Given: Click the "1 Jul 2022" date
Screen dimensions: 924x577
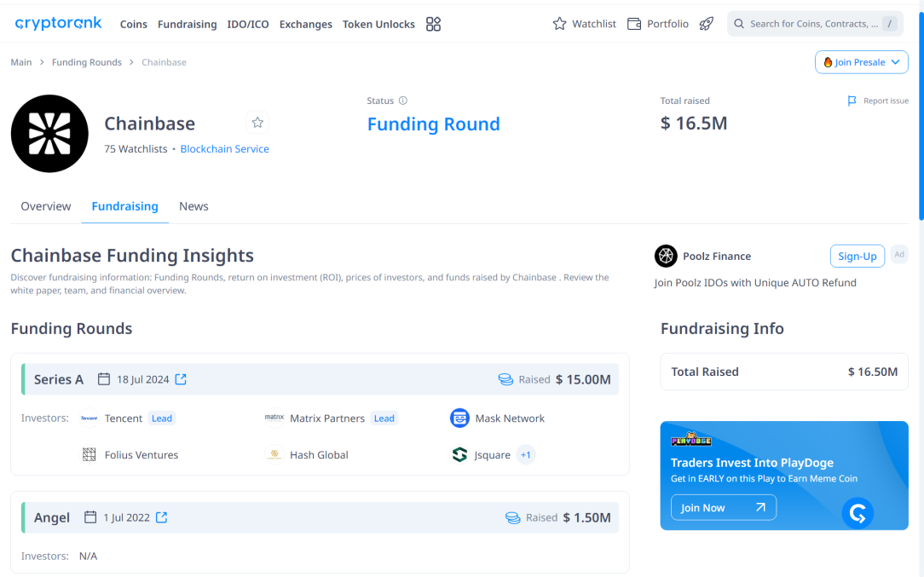Looking at the screenshot, I should coord(127,517).
